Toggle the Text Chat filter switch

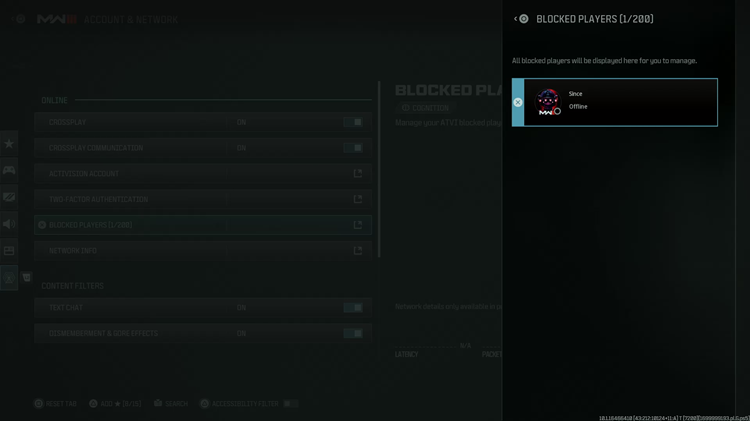point(353,308)
